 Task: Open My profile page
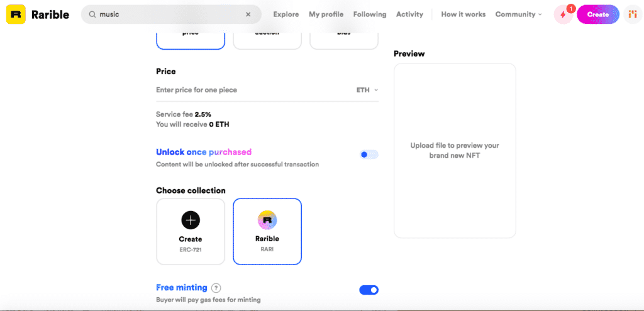click(326, 14)
